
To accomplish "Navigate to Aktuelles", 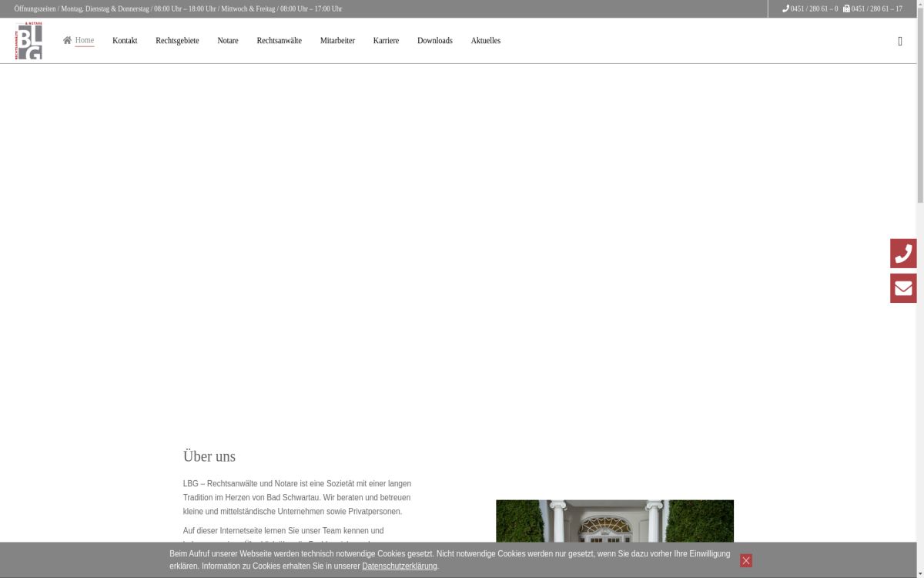I will [485, 41].
